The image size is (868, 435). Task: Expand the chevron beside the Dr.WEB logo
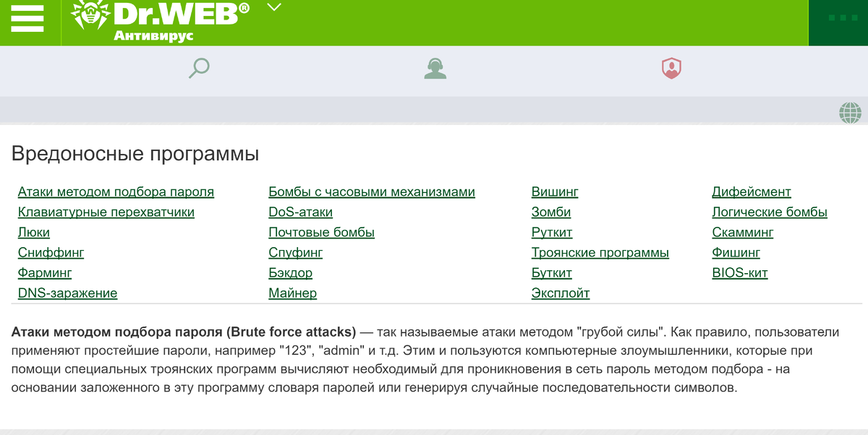(x=271, y=8)
